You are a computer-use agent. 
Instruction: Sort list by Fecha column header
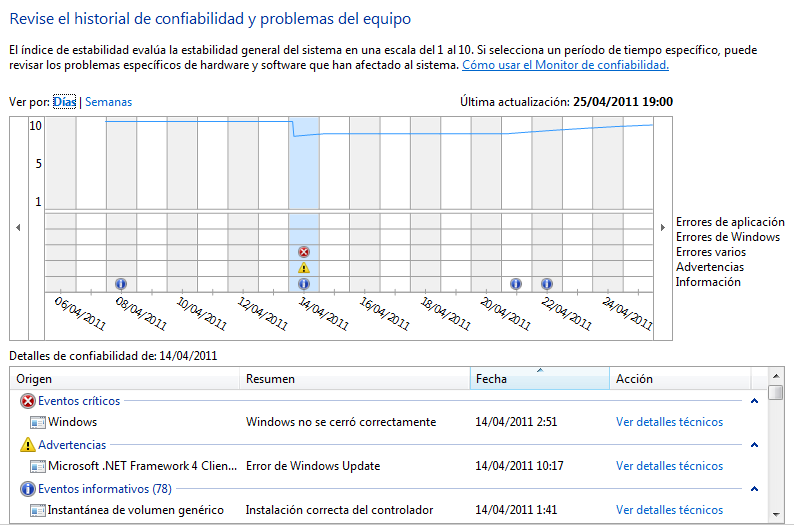(539, 379)
